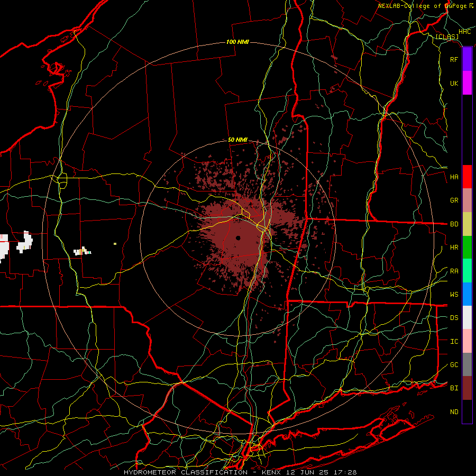Click the UK magenta legend swatch
This screenshot has width=476, height=476.
[x=467, y=83]
